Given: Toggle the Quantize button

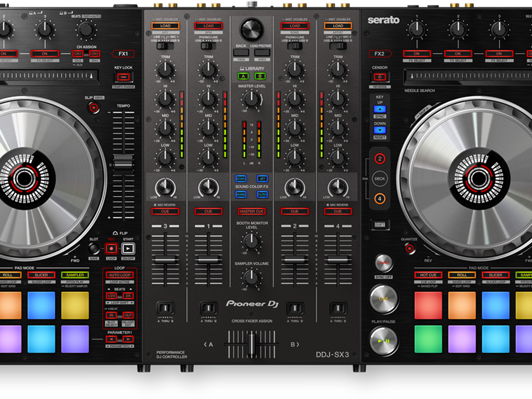Looking at the screenshot, I should tap(409, 248).
